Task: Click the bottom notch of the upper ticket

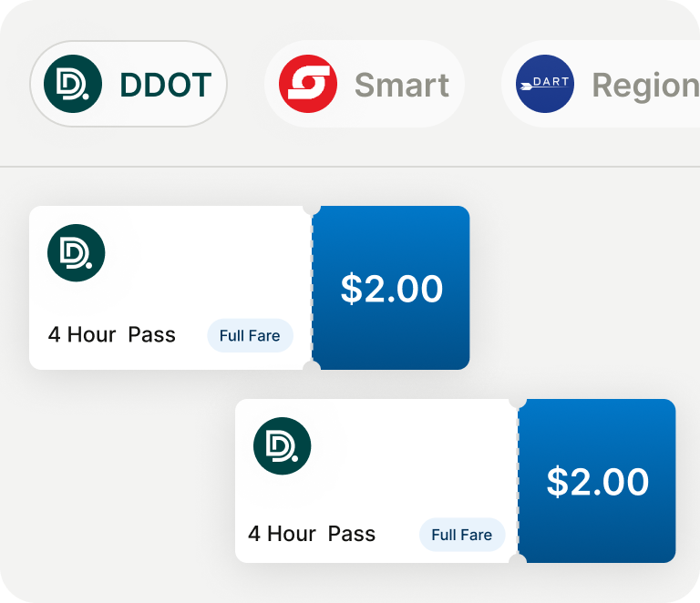Action: [312, 367]
